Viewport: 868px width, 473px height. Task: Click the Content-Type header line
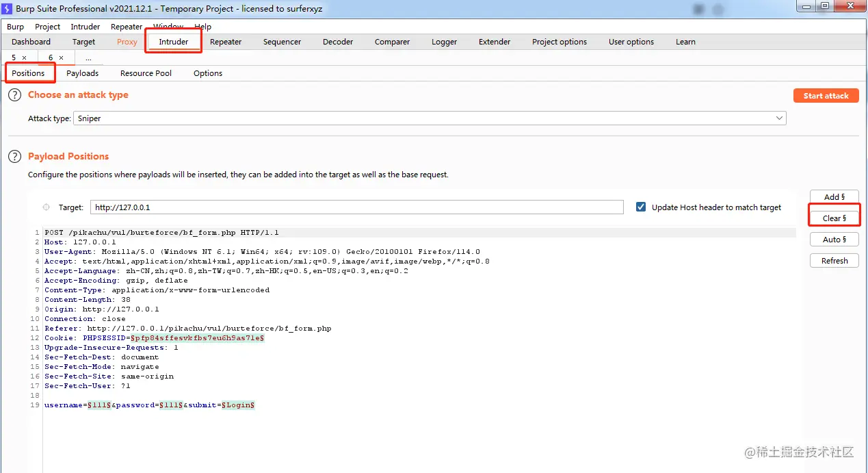pos(157,290)
